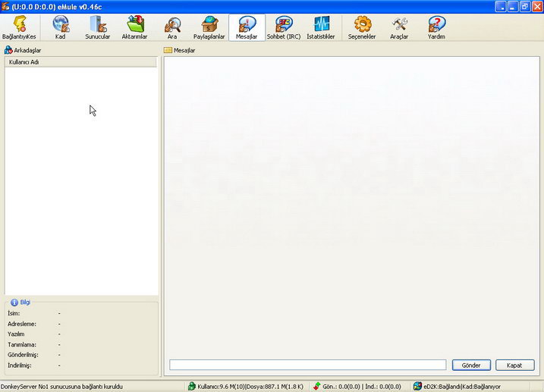544x392 pixels.
Task: Open the Seçenekler options gear icon
Action: (x=363, y=24)
